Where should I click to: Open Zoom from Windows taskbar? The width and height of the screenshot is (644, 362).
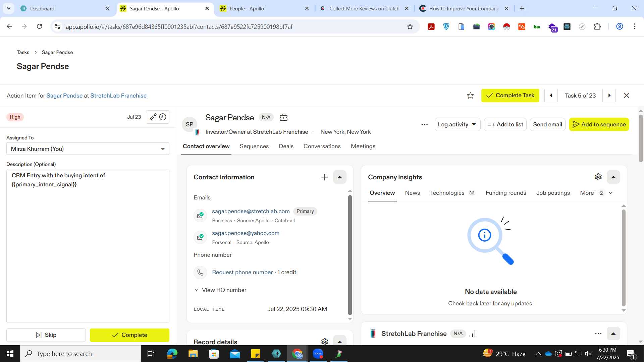pos(318,354)
